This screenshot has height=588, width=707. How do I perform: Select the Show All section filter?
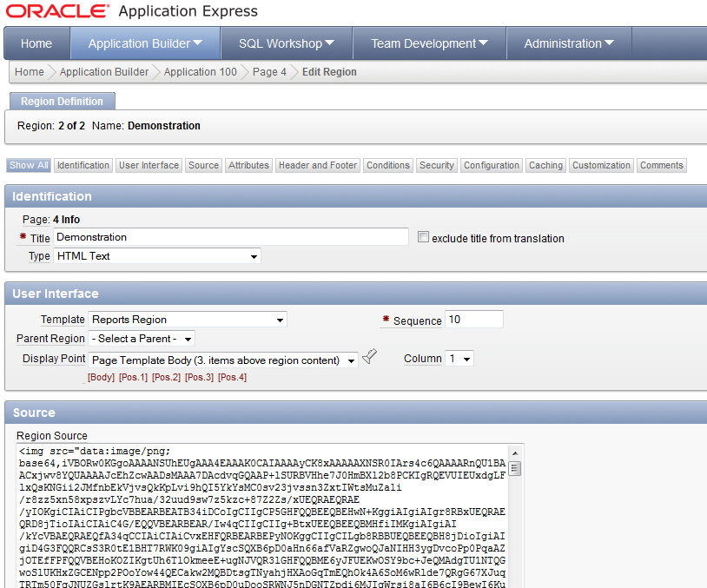[29, 166]
